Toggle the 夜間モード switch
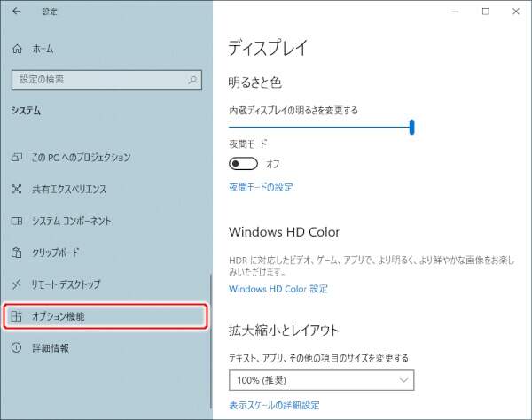The width and height of the screenshot is (532, 420). click(243, 163)
